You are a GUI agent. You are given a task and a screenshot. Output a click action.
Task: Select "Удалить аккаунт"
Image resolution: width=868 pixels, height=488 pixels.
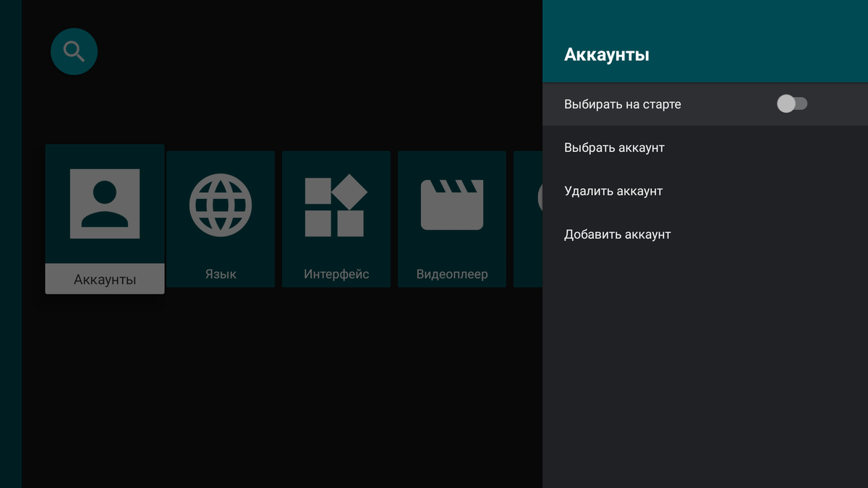click(613, 191)
